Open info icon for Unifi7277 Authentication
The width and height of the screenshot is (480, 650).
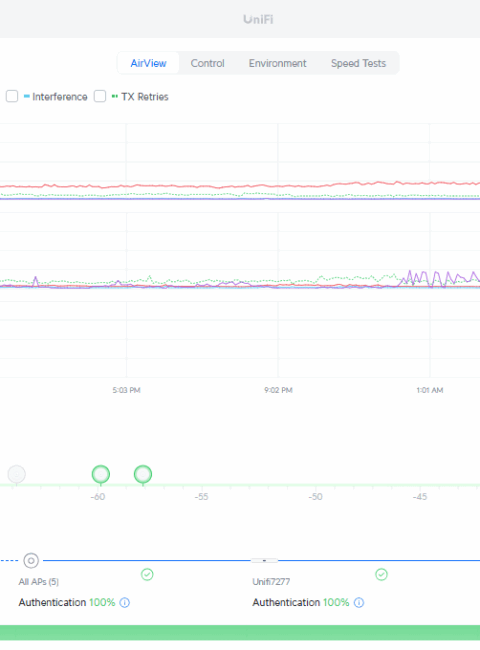359,602
